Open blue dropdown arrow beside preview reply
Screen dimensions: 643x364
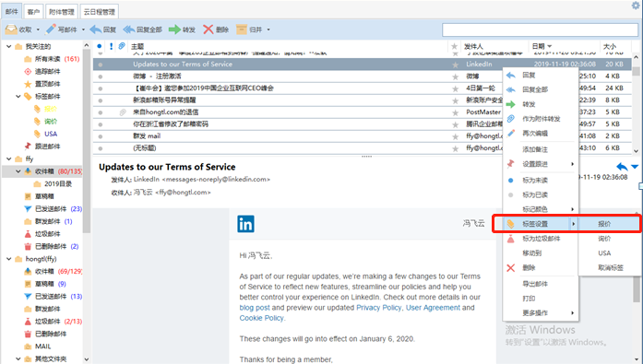[635, 167]
